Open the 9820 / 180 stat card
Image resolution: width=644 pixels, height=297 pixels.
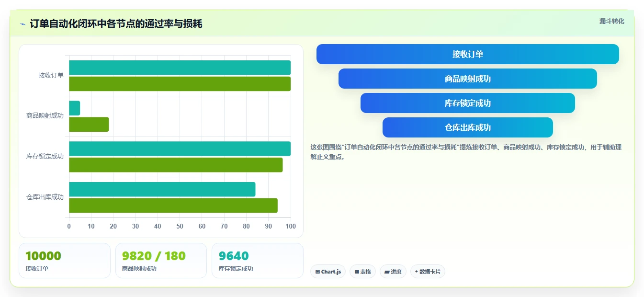pyautogui.click(x=161, y=261)
